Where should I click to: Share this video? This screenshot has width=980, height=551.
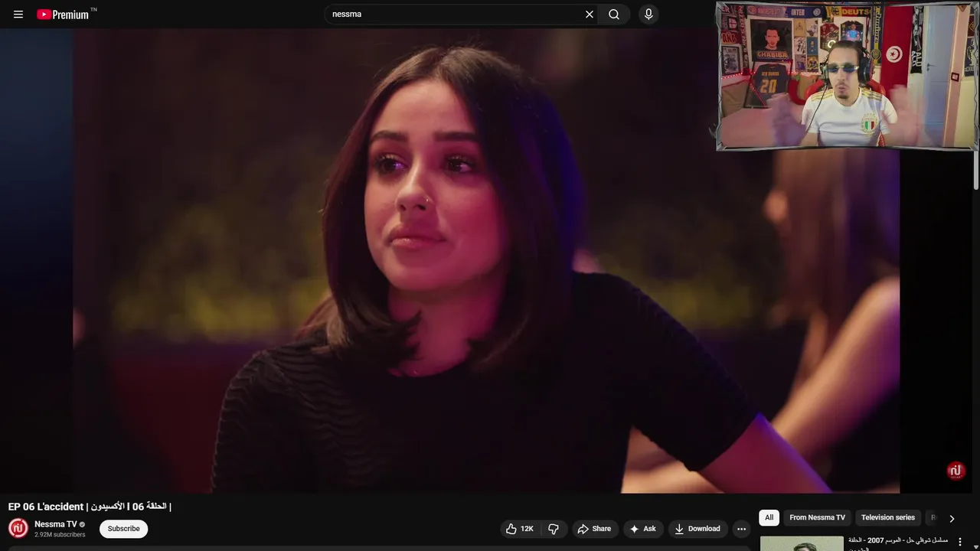(x=595, y=529)
